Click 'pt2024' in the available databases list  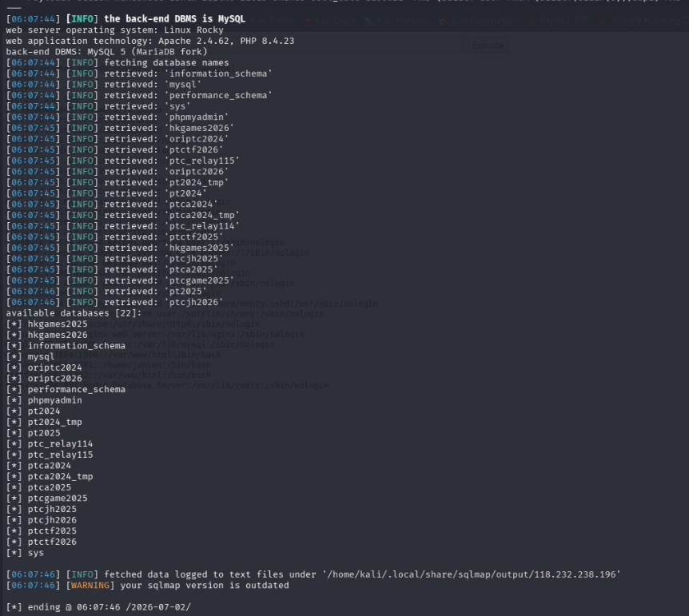[x=44, y=411]
